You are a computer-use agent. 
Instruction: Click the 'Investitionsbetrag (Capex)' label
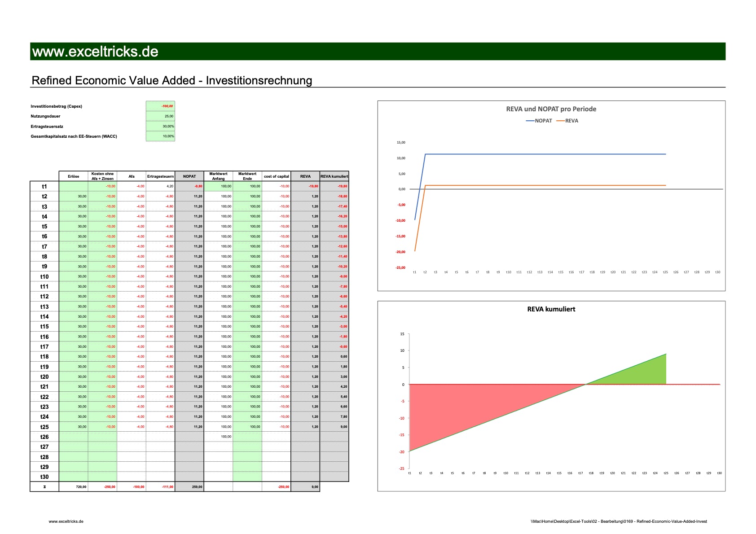pyautogui.click(x=56, y=106)
